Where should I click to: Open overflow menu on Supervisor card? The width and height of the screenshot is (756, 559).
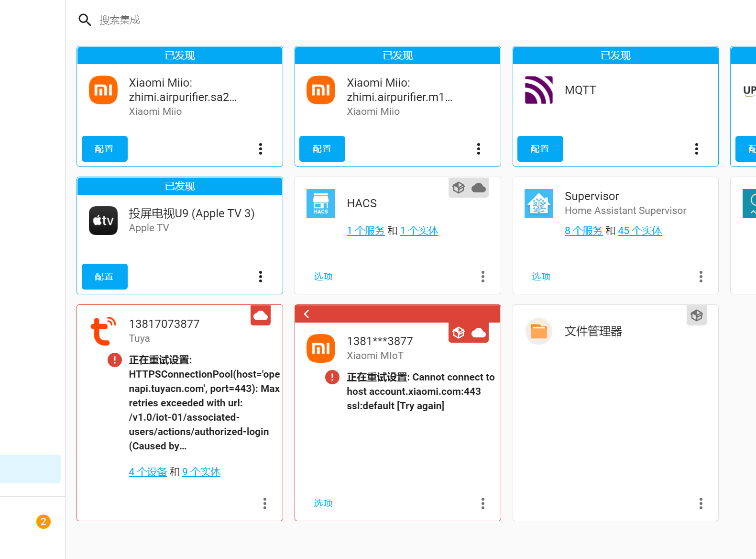pyautogui.click(x=701, y=277)
